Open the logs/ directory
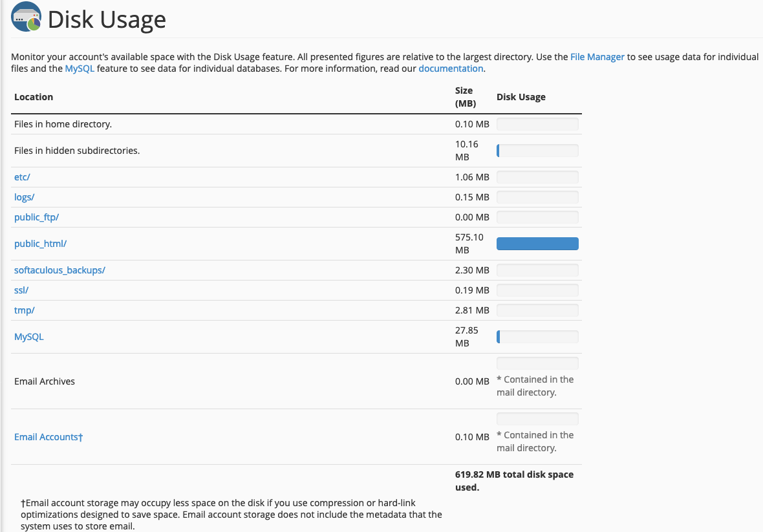 click(24, 197)
